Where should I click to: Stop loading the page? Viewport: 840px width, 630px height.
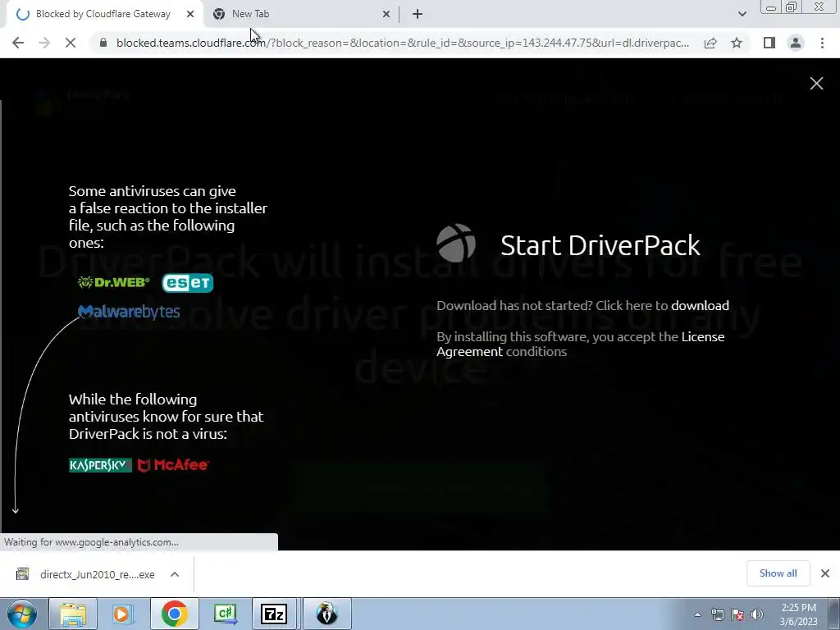click(71, 43)
